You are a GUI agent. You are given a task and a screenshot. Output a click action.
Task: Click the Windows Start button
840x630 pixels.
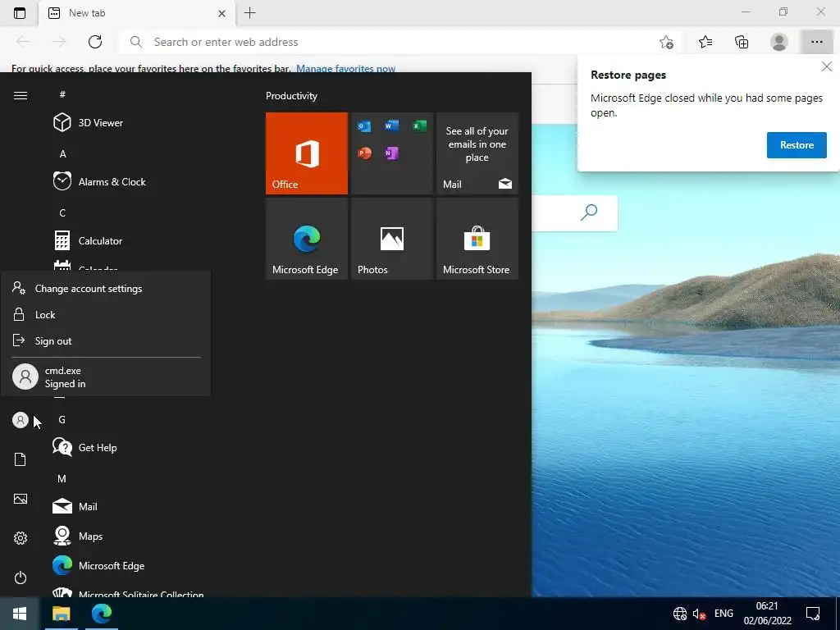coord(20,614)
